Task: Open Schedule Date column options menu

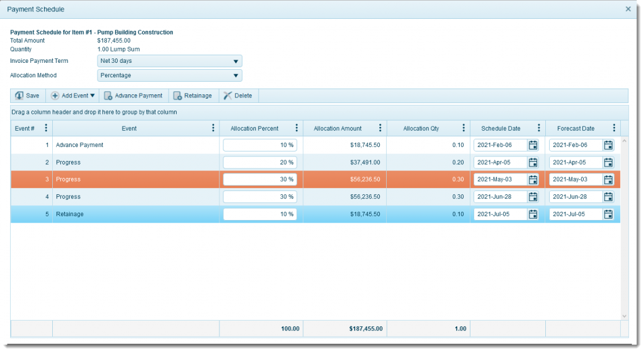Action: coord(539,128)
